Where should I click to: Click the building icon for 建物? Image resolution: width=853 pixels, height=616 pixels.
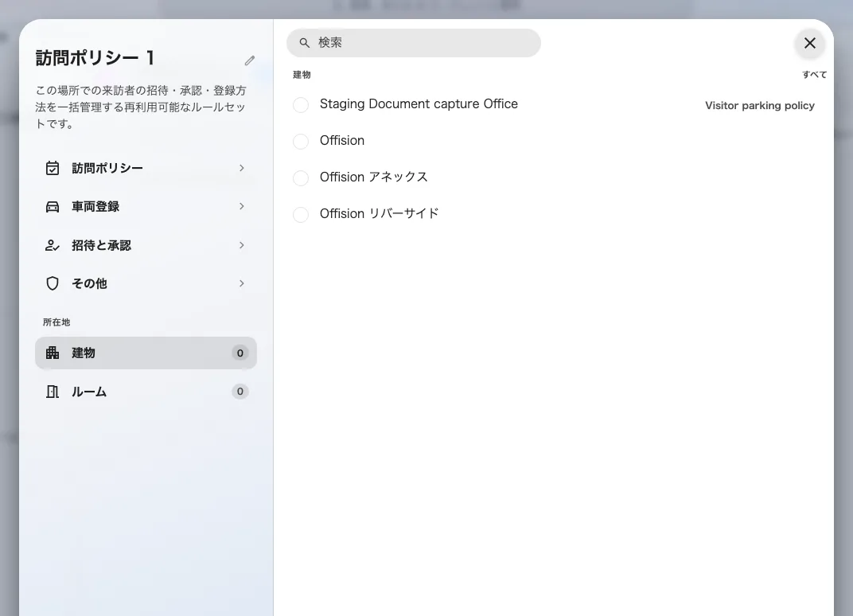[x=53, y=353]
